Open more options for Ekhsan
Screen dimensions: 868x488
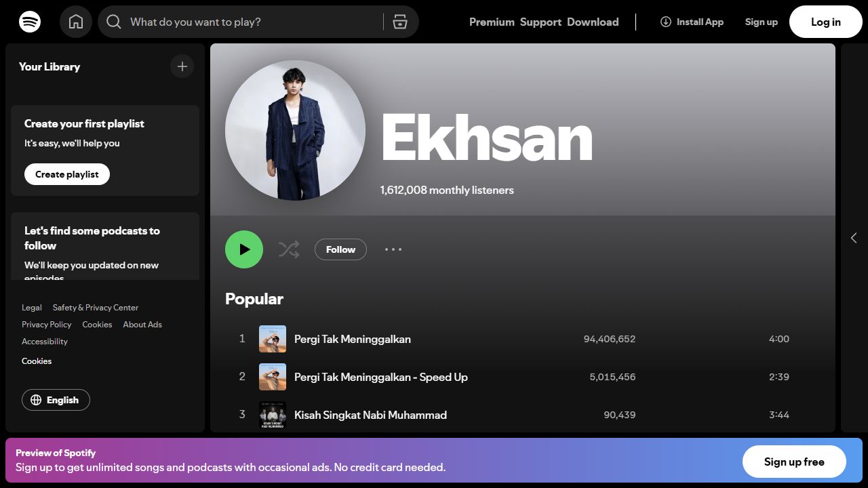[x=393, y=249]
